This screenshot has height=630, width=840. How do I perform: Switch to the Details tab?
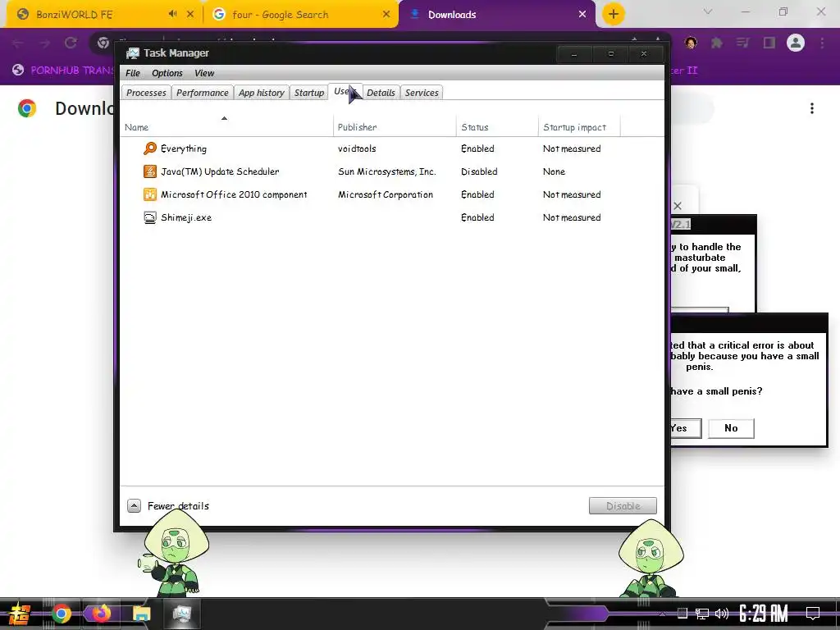(381, 93)
